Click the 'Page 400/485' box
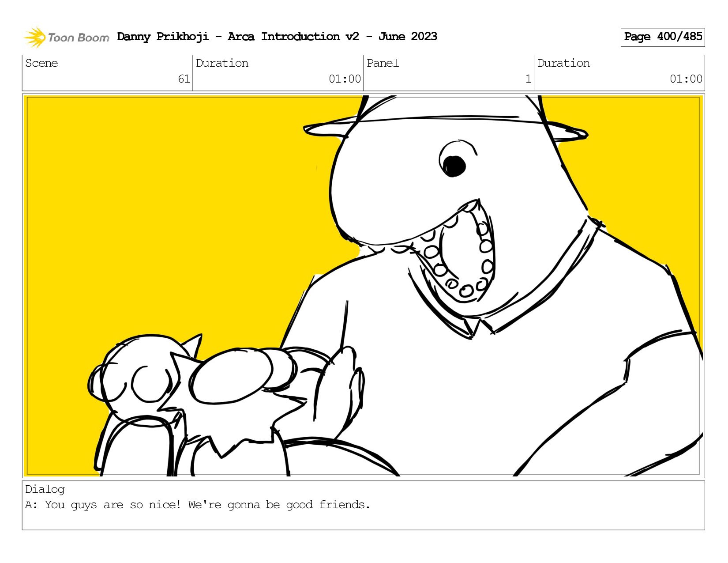The width and height of the screenshot is (728, 563). click(663, 37)
